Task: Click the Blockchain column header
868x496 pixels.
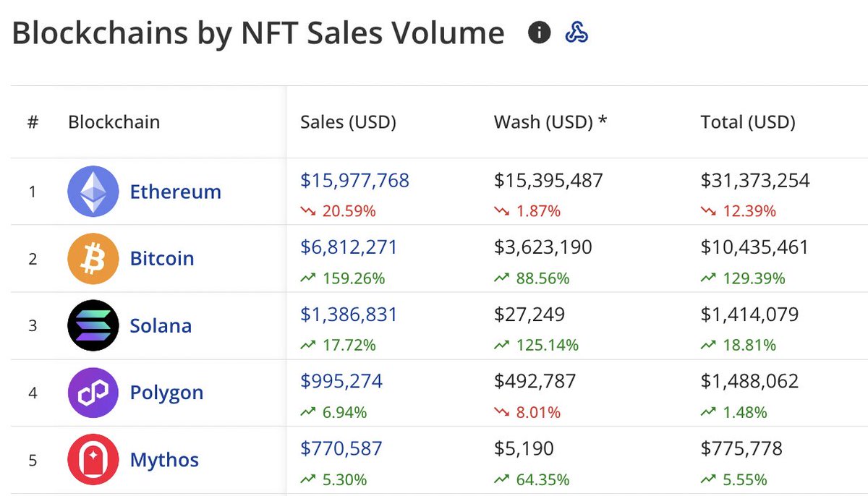Action: [x=114, y=122]
